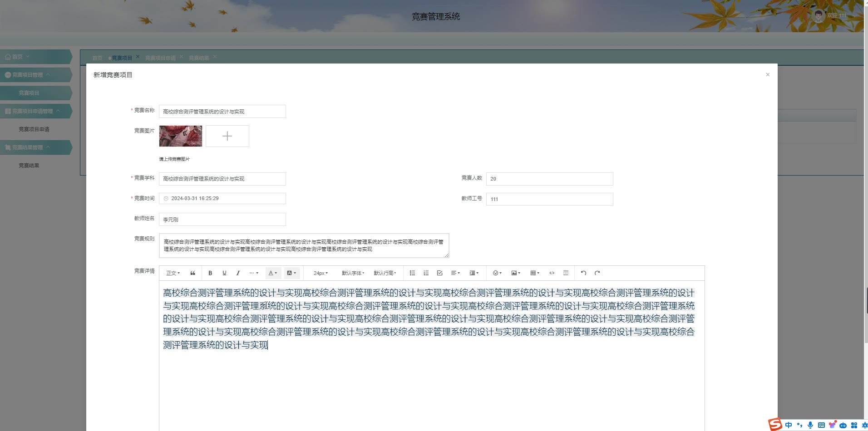The height and width of the screenshot is (431, 868).
Task: Open the more text styles menu
Action: coord(254,273)
